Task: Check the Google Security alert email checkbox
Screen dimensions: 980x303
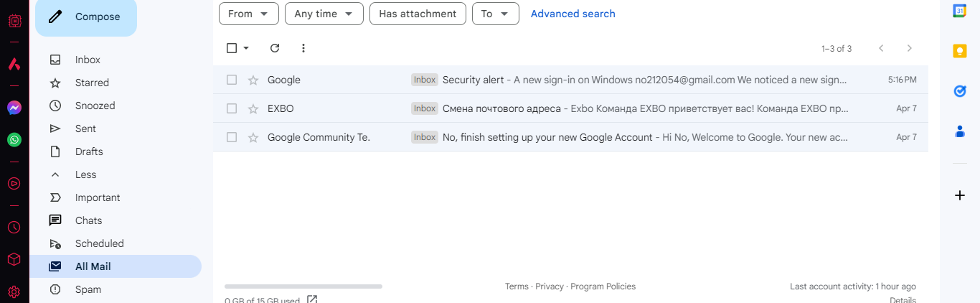Action: coord(232,80)
